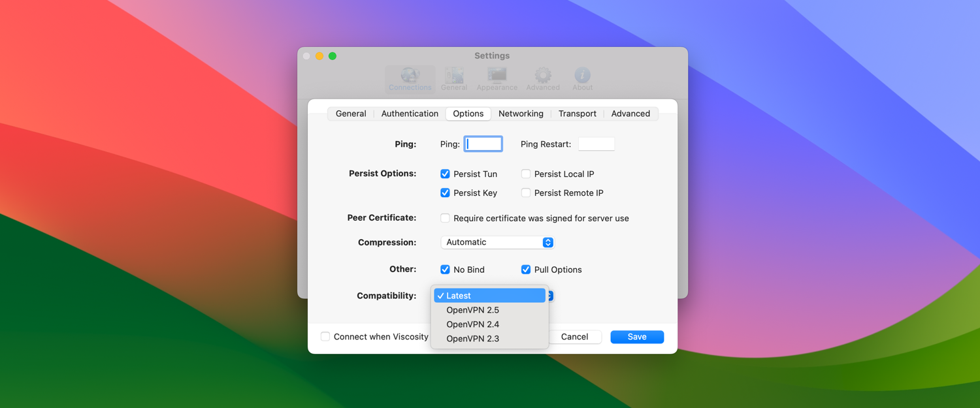Select OpenVPN 2.5 from compatibility list
This screenshot has width=980, height=408.
pyautogui.click(x=473, y=310)
